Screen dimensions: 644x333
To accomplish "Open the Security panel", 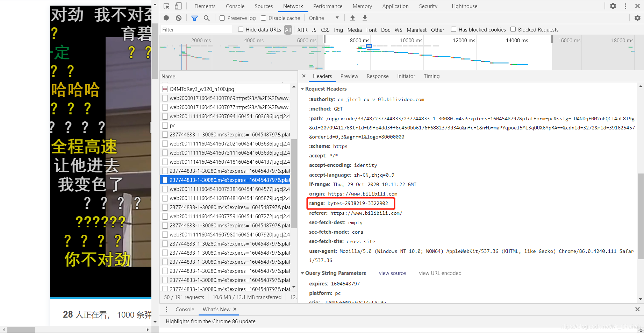I will tap(428, 6).
